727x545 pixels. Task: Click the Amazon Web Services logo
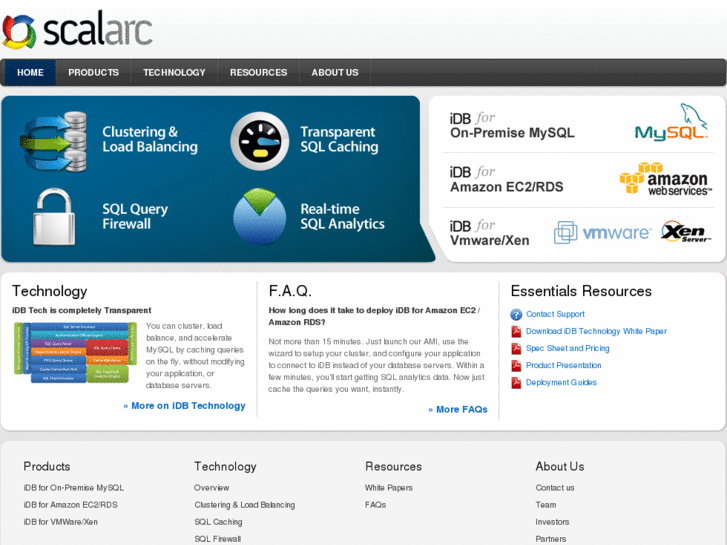point(666,179)
